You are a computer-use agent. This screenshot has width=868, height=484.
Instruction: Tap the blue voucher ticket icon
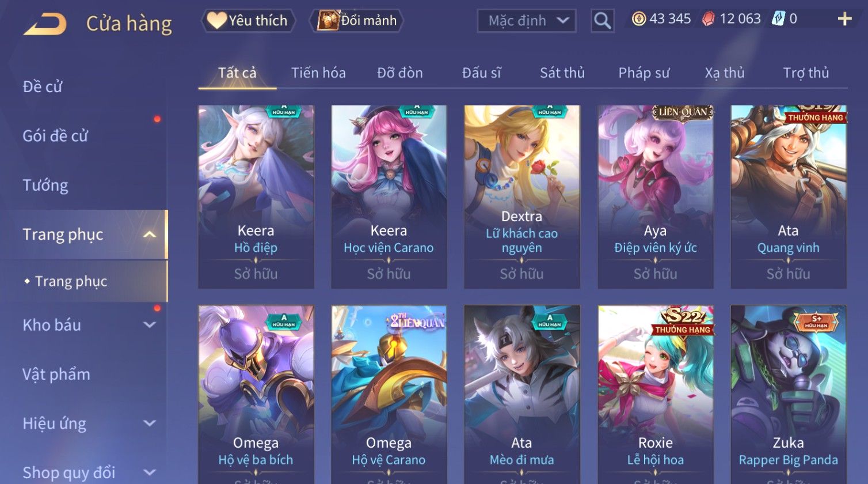click(x=778, y=19)
